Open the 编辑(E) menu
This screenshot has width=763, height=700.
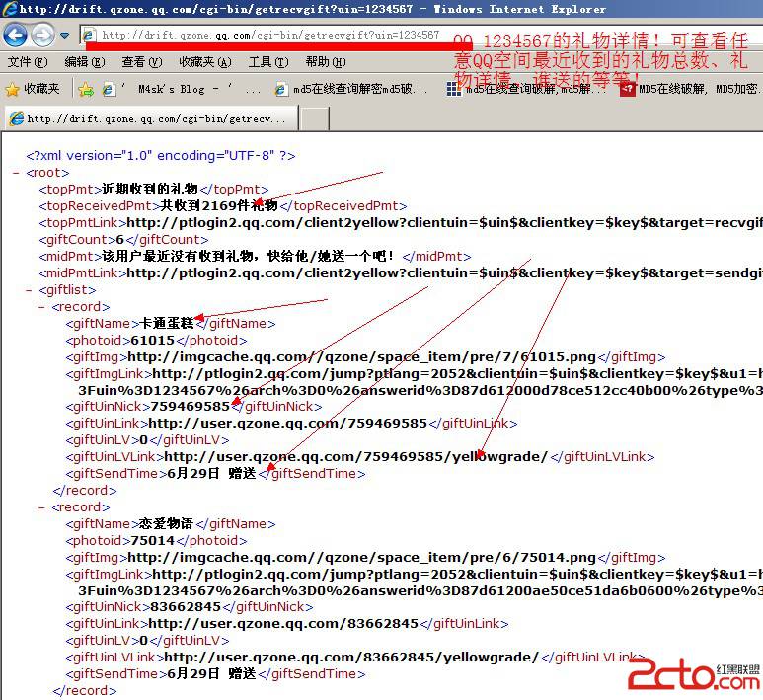[x=85, y=62]
